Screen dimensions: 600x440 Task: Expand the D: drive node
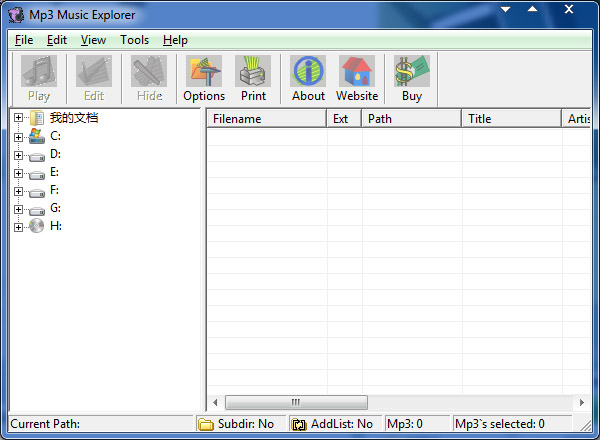(18, 155)
